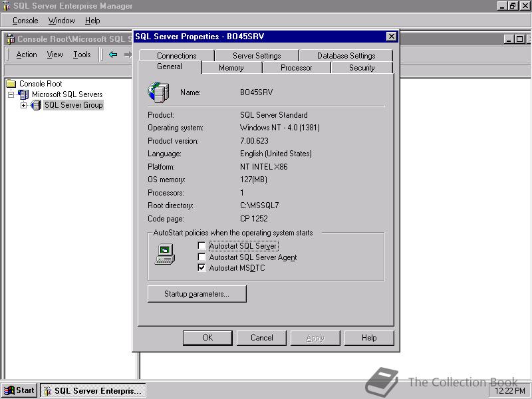Click the Start button Windows logo
Viewport: 532px width, 399px height.
9,390
